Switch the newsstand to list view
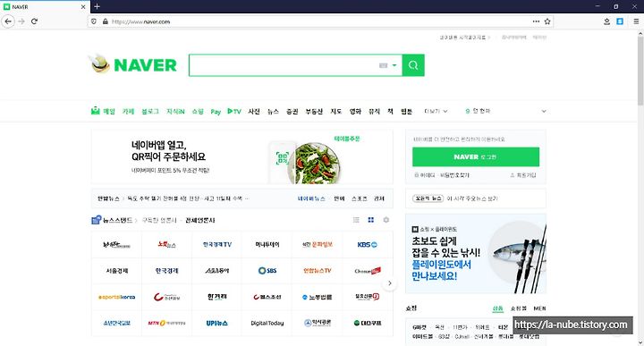The height and width of the screenshot is (346, 644). click(x=356, y=220)
